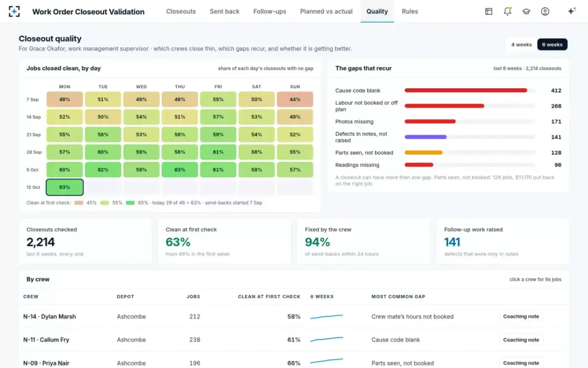Click the Callum Fry 6-week sparkline

click(x=327, y=340)
